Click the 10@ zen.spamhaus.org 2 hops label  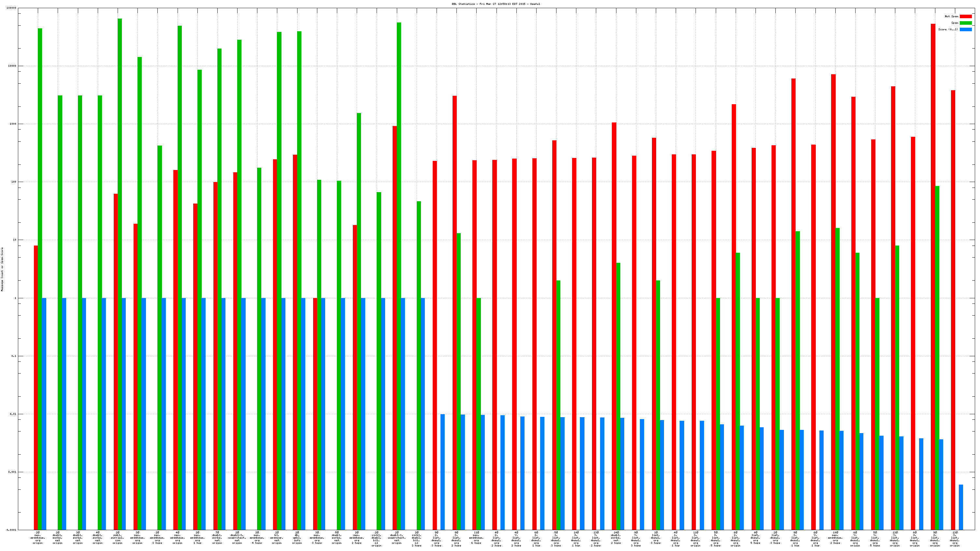(x=835, y=538)
